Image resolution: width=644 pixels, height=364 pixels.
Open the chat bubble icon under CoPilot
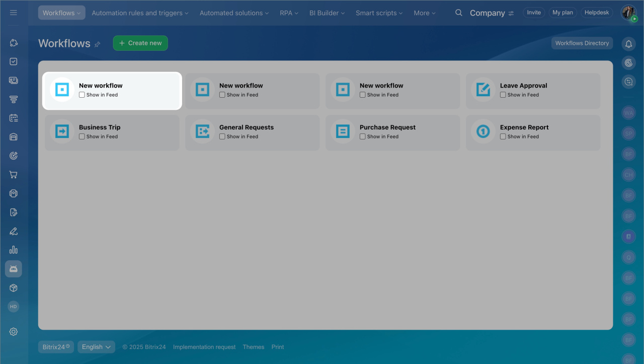coord(628,82)
